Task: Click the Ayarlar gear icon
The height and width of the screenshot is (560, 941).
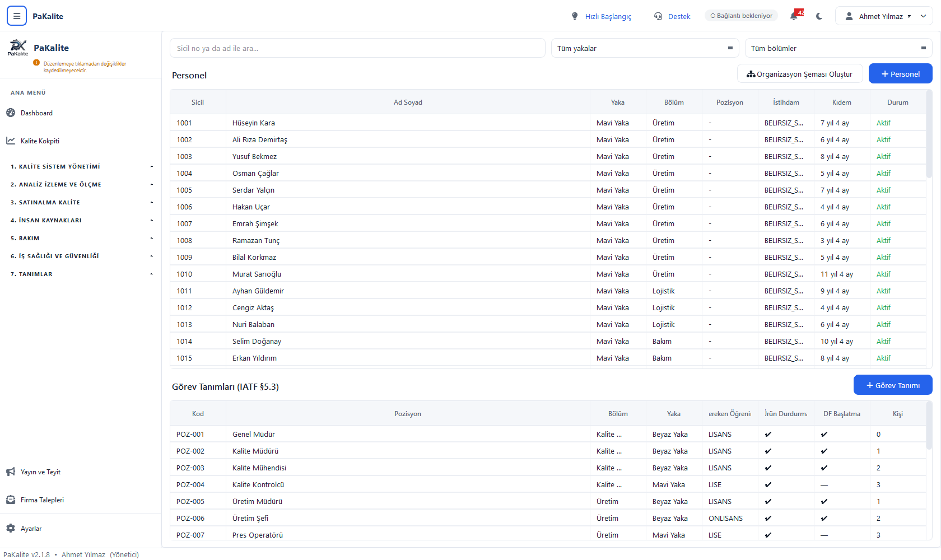Action: coord(11,528)
